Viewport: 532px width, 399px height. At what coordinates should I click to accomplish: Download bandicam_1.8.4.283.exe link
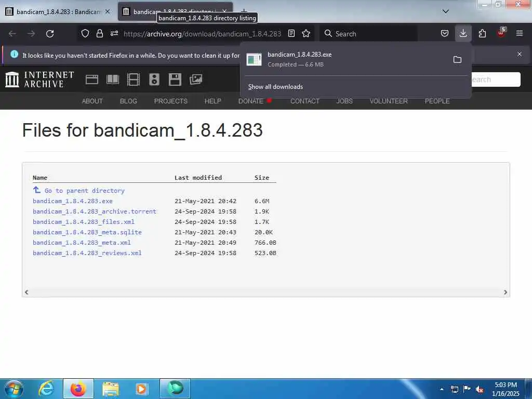(73, 201)
